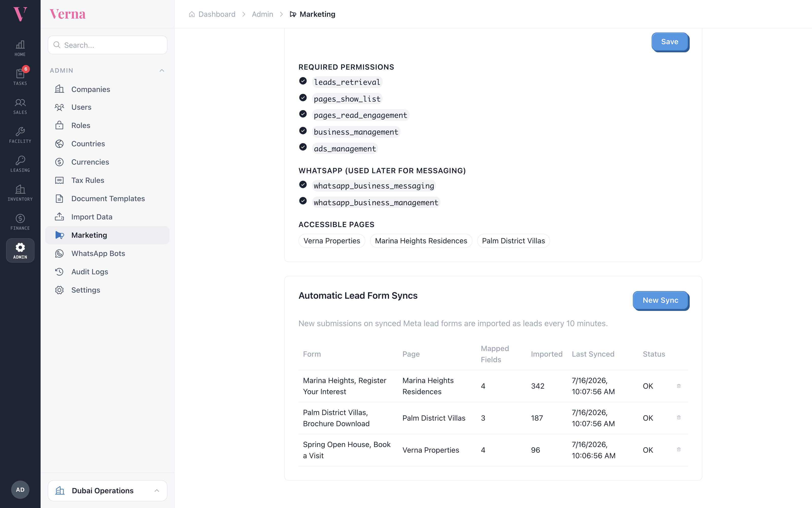The height and width of the screenshot is (508, 812).
Task: Click the whatsapp_business_messaging check icon
Action: pyautogui.click(x=303, y=184)
